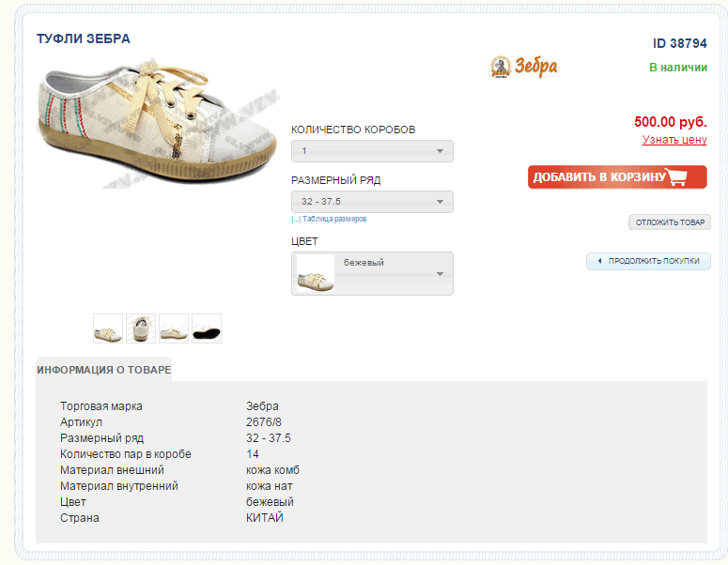This screenshot has width=728, height=565.
Task: Open the Количество коробов dropdown
Action: pyautogui.click(x=372, y=151)
